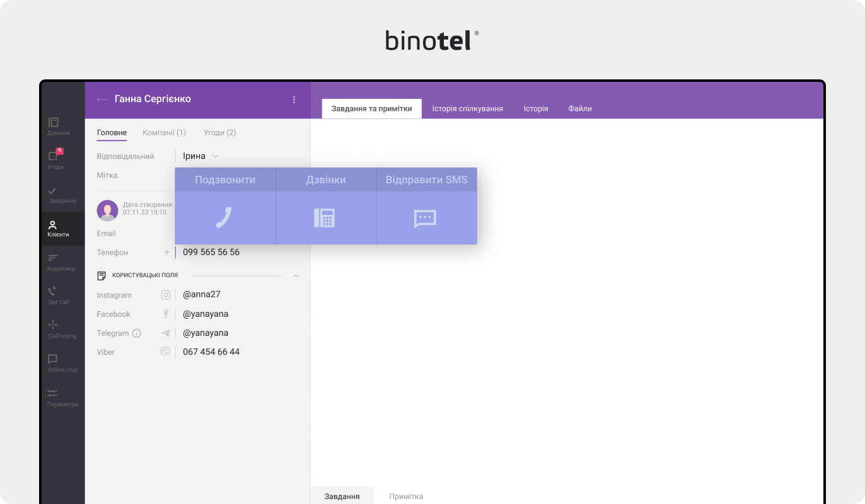This screenshot has width=865, height=504.
Task: Click the Facebook value @yanayana
Action: 206,314
